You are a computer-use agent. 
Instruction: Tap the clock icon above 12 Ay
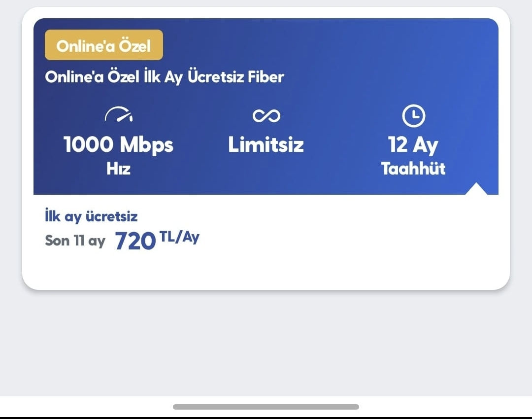[413, 116]
